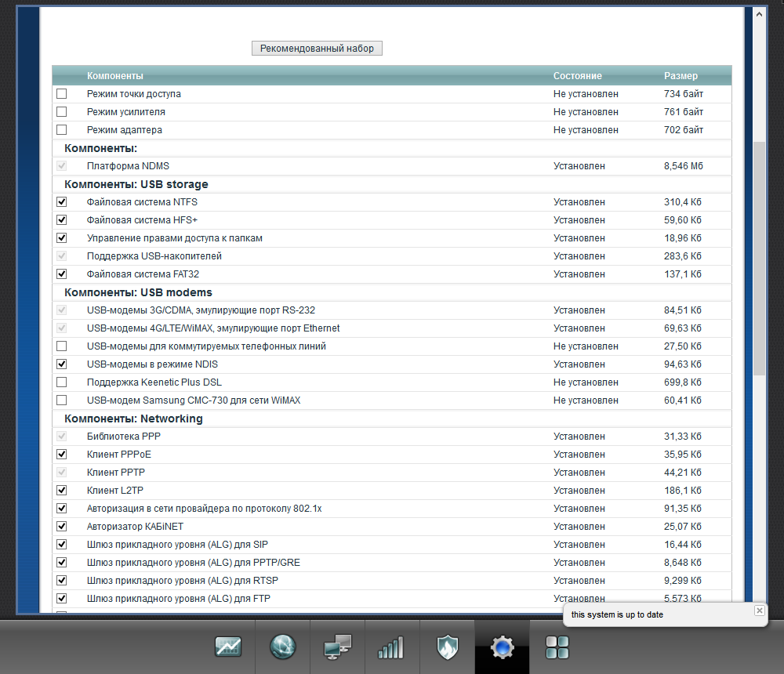Uncheck Файловая система FAT32

(61, 274)
